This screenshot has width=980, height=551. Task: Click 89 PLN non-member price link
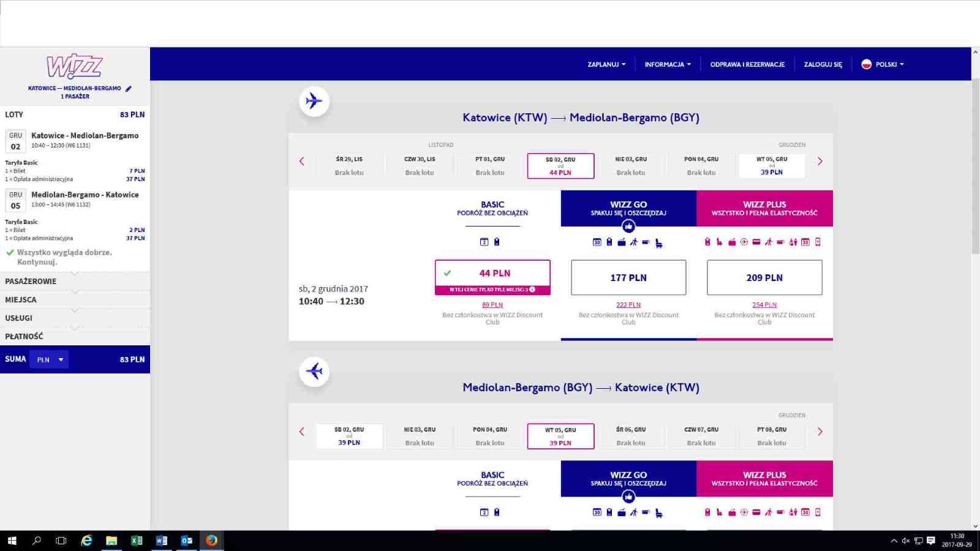coord(492,305)
